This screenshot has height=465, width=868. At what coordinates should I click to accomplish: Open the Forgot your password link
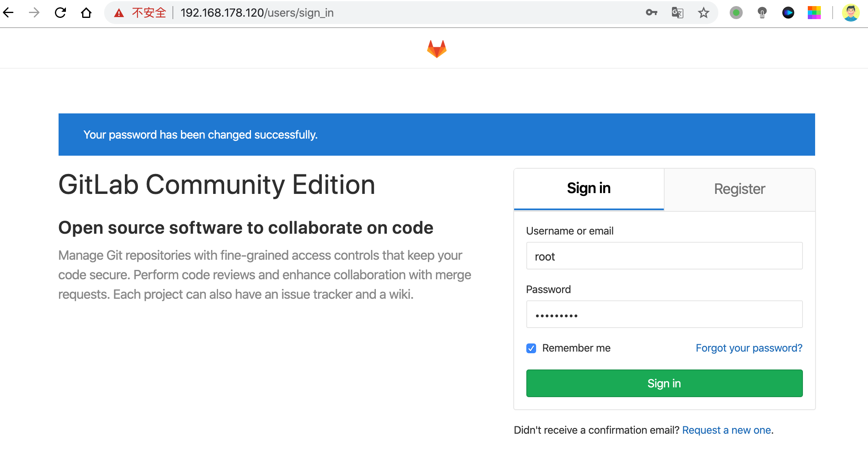pos(749,348)
